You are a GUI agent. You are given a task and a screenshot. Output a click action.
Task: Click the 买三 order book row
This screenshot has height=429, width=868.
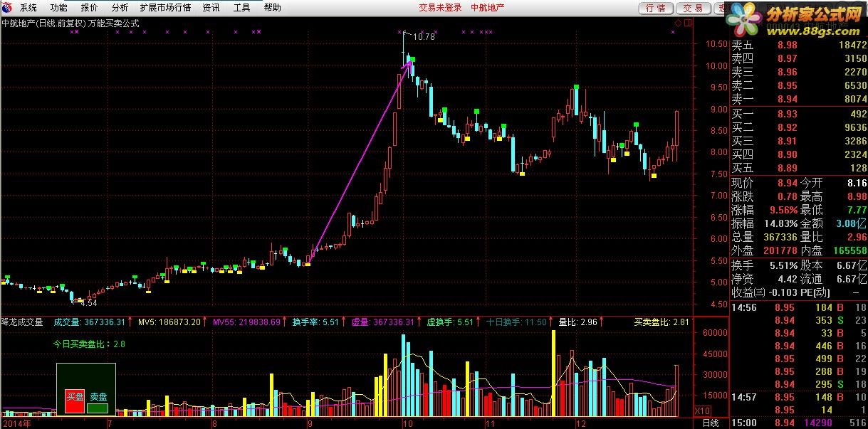(799, 141)
